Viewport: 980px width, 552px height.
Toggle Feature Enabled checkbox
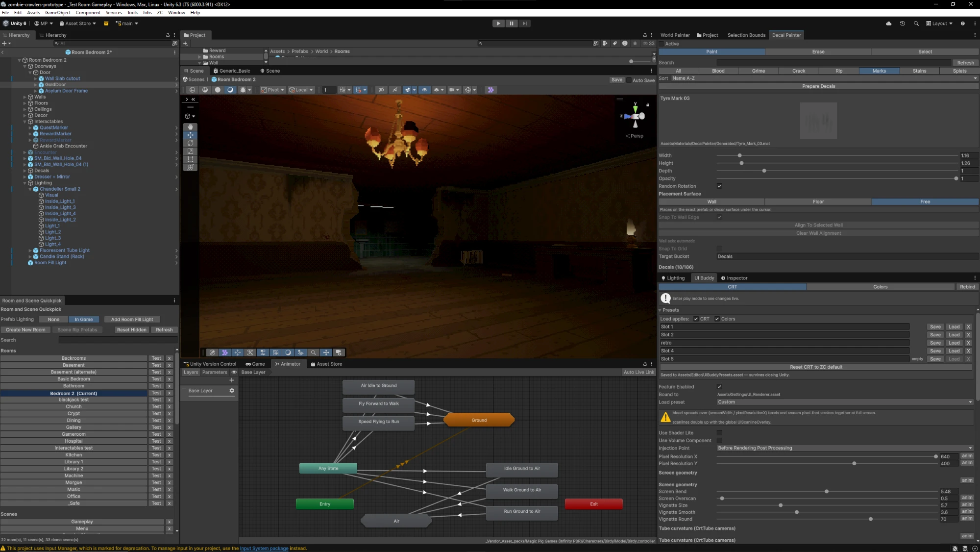coord(719,387)
